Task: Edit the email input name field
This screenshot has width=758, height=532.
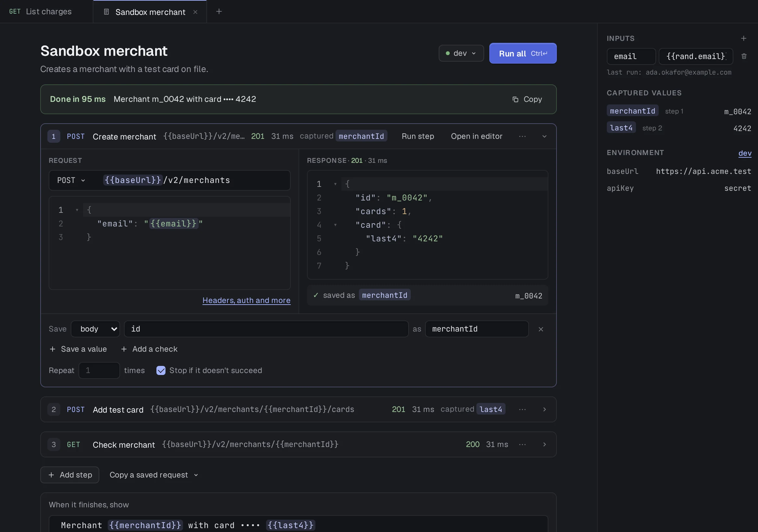Action: click(631, 56)
